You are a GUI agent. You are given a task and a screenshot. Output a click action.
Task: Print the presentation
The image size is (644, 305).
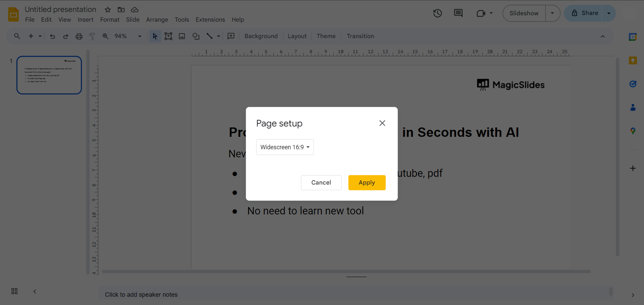79,36
